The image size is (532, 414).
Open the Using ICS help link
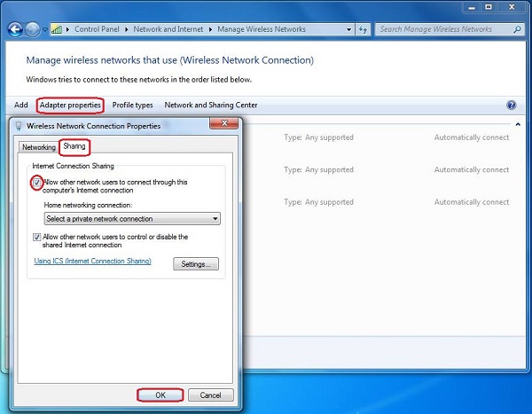coord(92,262)
